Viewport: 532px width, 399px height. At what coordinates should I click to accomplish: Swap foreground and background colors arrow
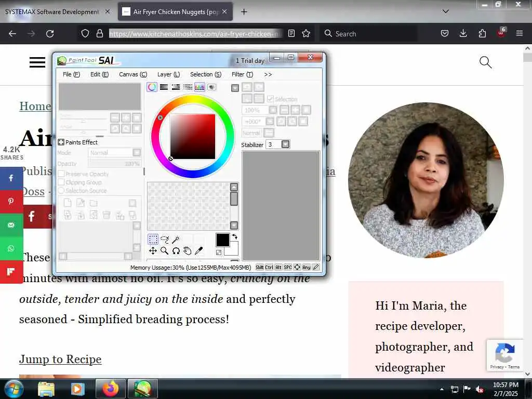click(234, 236)
